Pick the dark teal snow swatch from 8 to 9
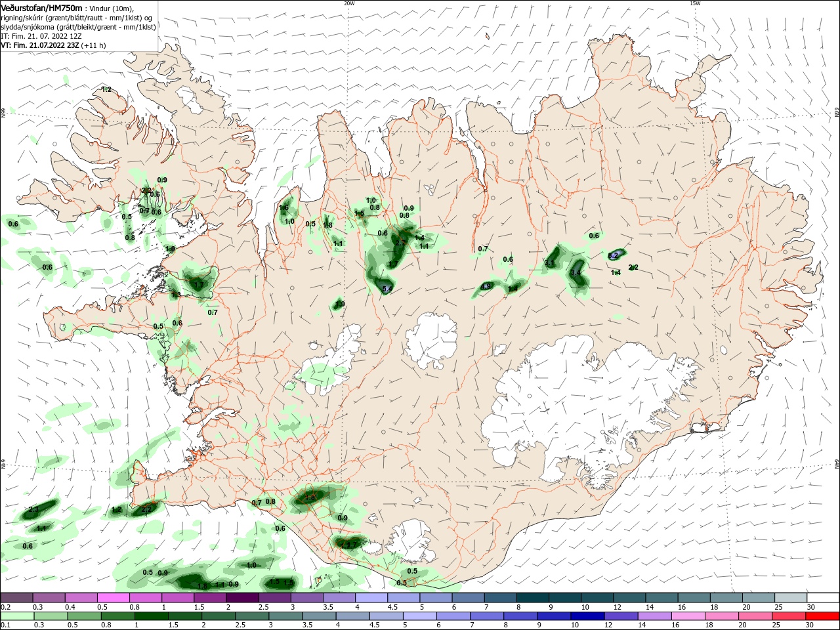Screen dimensions: 840x630 (533, 598)
